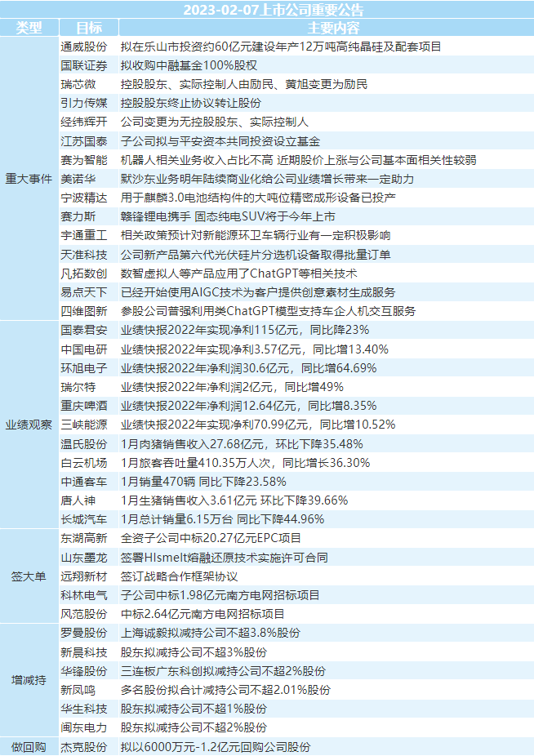
Task: Click text 拟以6000万元-1.2亿元回购公司股份
Action: [216, 746]
